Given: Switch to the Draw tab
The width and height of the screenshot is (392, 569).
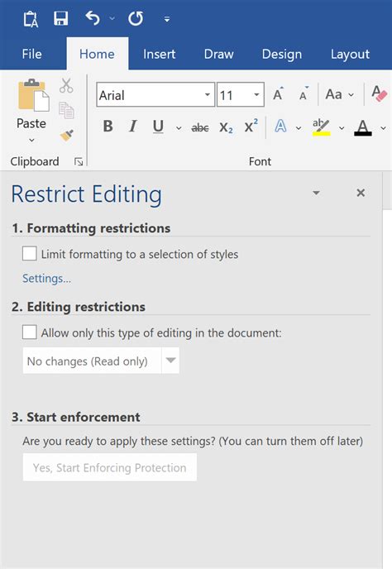Looking at the screenshot, I should [218, 54].
